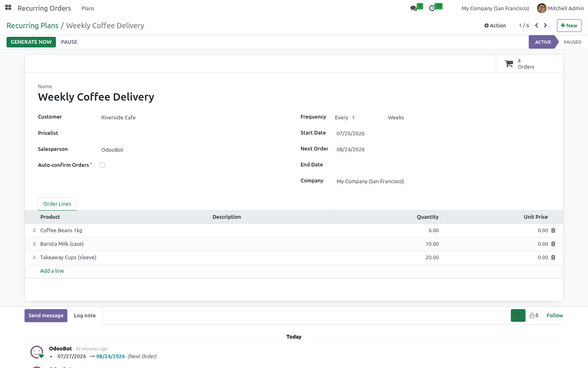
Task: Select the Takeaway Cups (sleeve) product cell
Action: coord(125,258)
